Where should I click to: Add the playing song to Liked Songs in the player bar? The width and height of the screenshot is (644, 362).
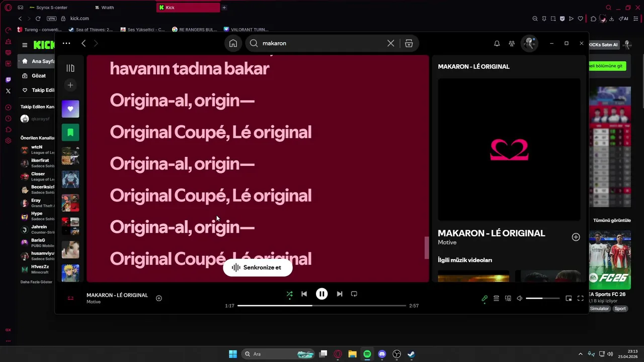159,298
